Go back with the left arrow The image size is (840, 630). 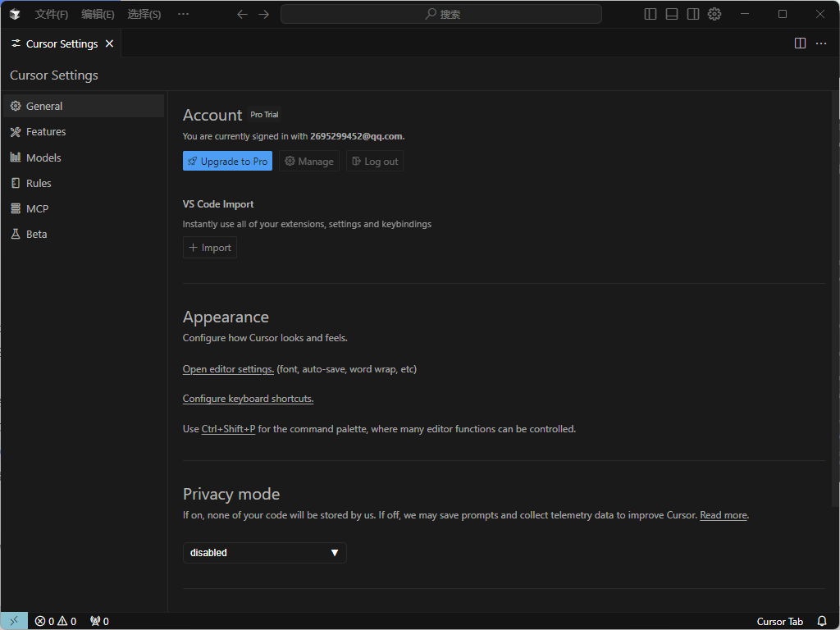[242, 15]
